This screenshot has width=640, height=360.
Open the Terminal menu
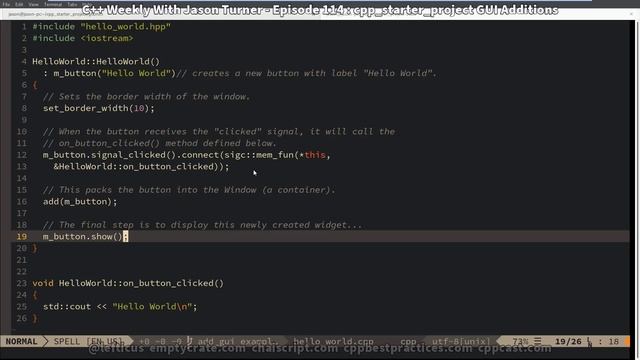coord(53,4)
